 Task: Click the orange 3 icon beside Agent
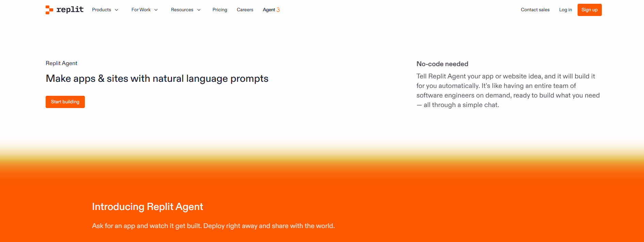278,10
